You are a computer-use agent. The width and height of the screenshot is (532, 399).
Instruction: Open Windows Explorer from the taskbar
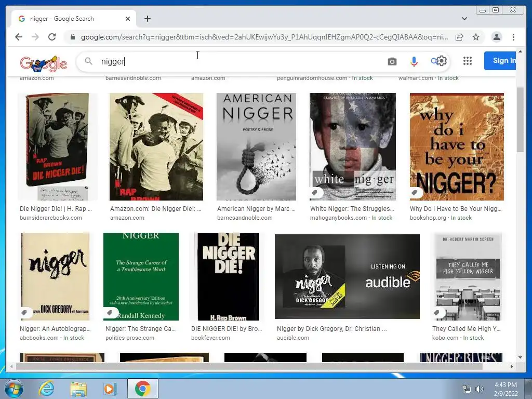point(78,389)
